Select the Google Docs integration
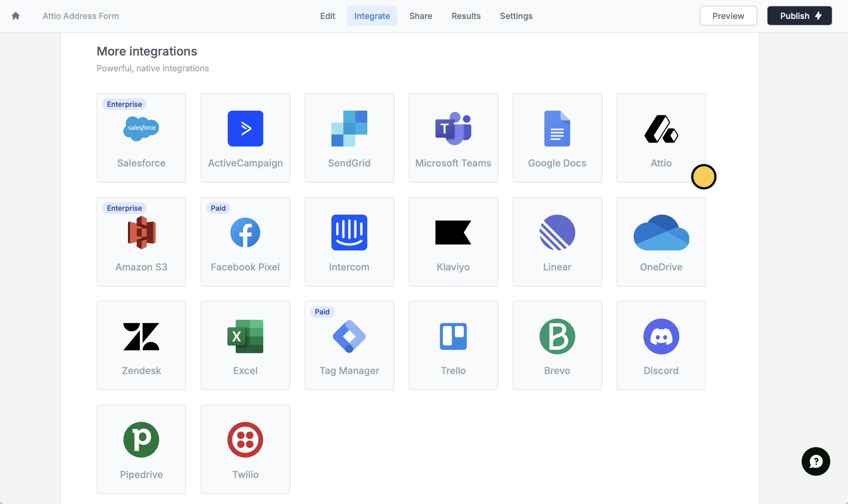Image resolution: width=848 pixels, height=504 pixels. coord(557,138)
